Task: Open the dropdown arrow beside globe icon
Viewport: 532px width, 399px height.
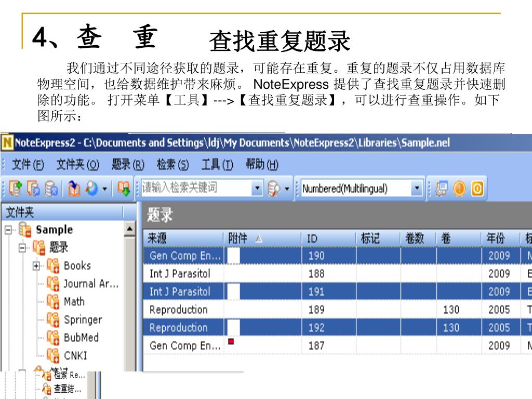Action: coord(105,189)
